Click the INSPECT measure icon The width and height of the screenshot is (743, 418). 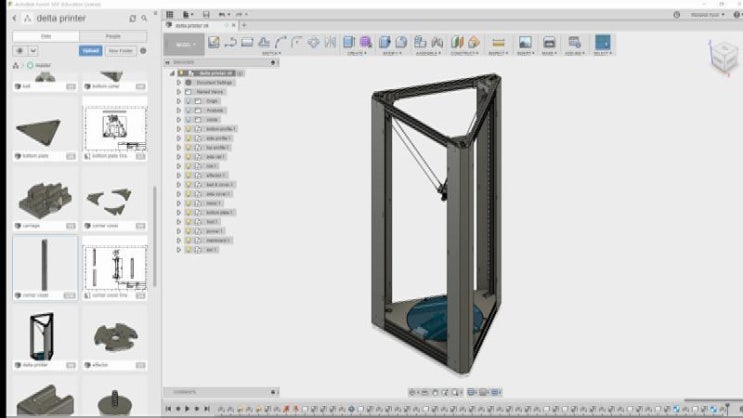coord(497,42)
